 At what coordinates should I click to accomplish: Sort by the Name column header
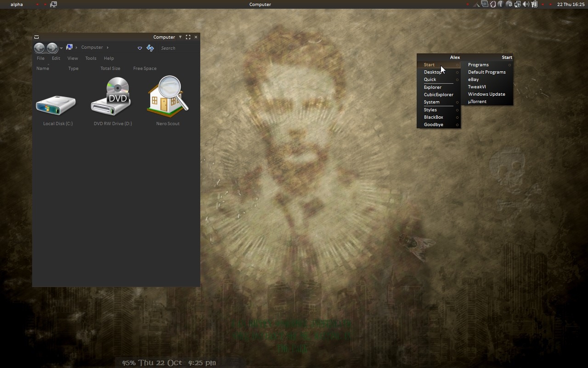pos(43,68)
